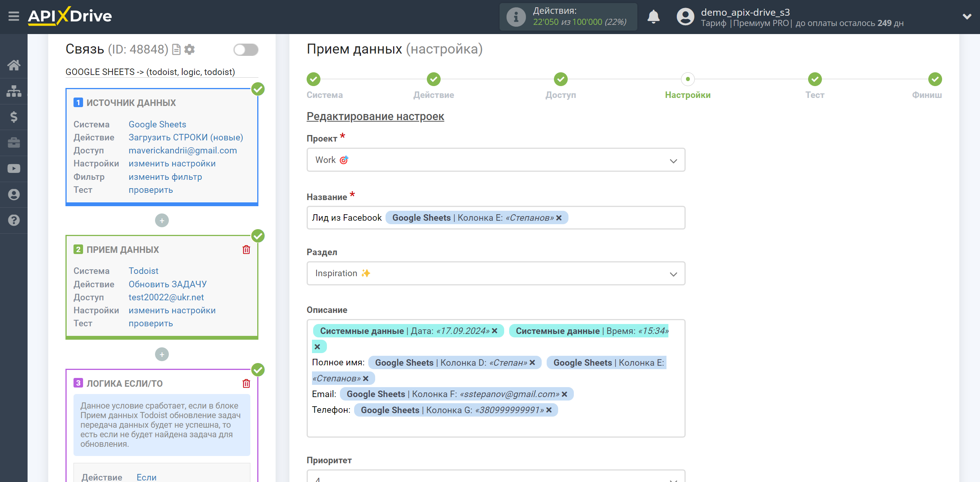Expand the account menu chevron
The height and width of the screenshot is (482, 980).
(967, 16)
